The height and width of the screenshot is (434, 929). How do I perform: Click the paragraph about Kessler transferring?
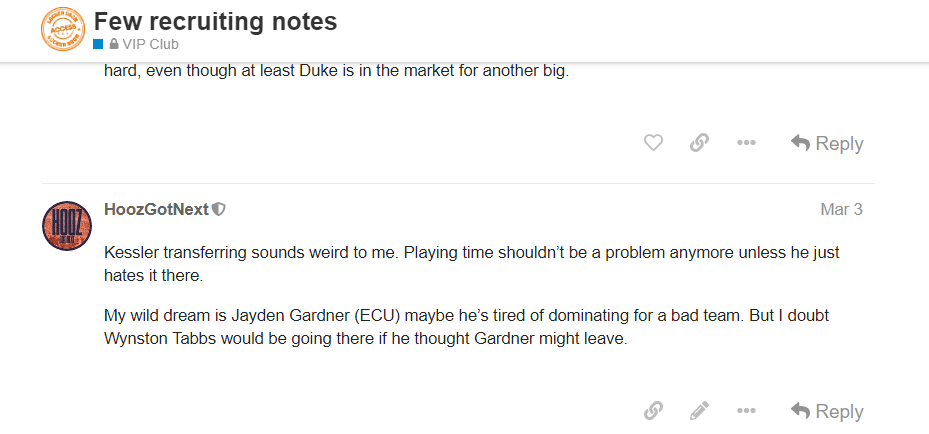point(471,263)
